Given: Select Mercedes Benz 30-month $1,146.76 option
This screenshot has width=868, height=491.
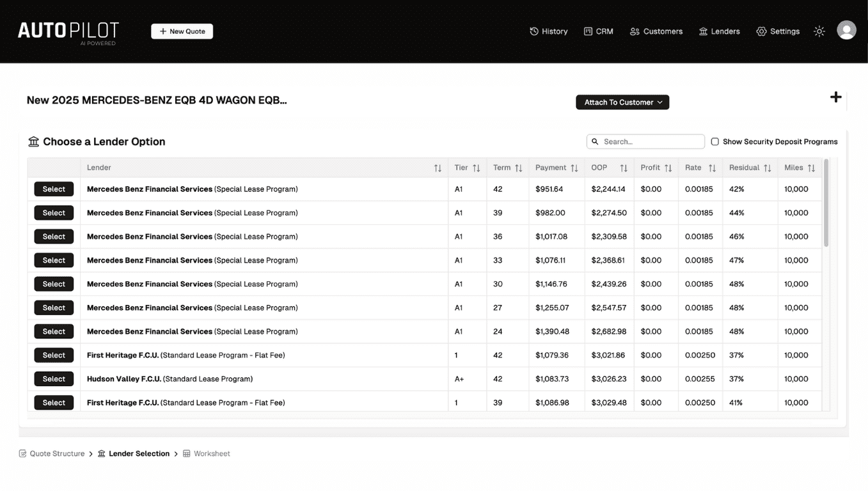Looking at the screenshot, I should point(54,284).
